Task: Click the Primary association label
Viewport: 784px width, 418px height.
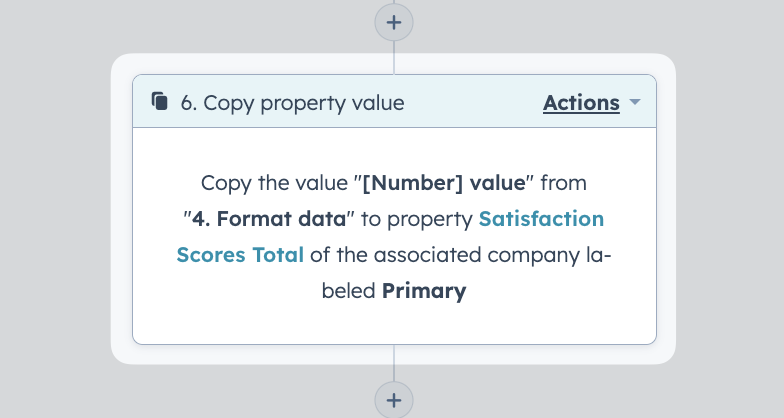Action: tap(424, 291)
